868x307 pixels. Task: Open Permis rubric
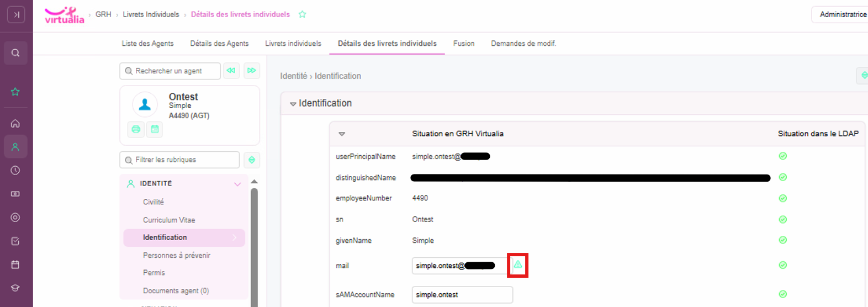(x=154, y=273)
